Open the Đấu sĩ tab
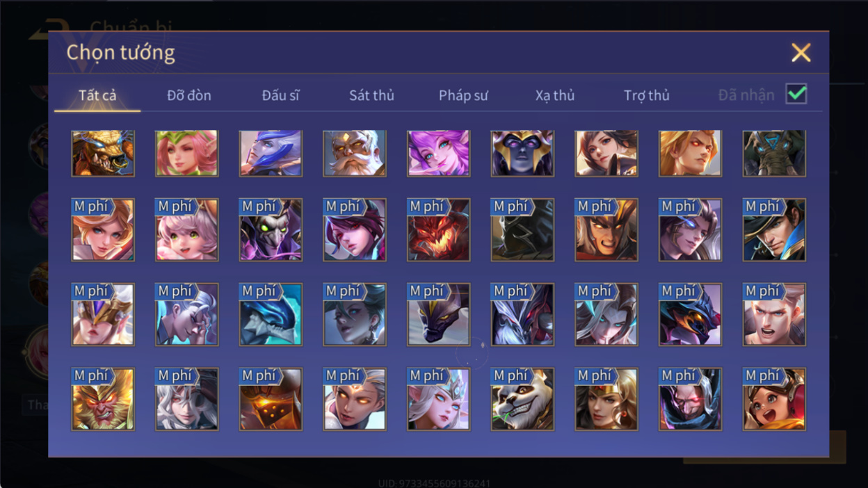This screenshot has width=868, height=488. pos(280,95)
